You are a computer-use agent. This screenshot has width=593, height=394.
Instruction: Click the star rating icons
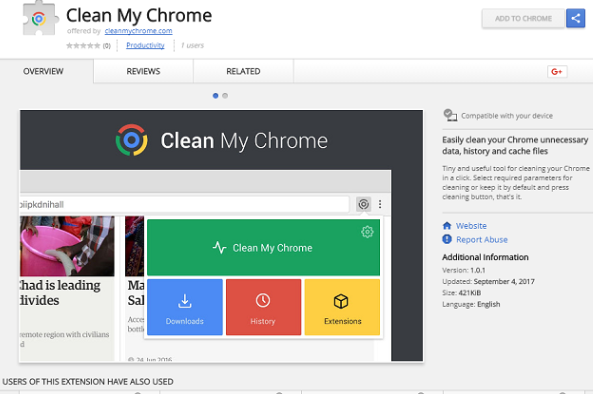(x=83, y=46)
